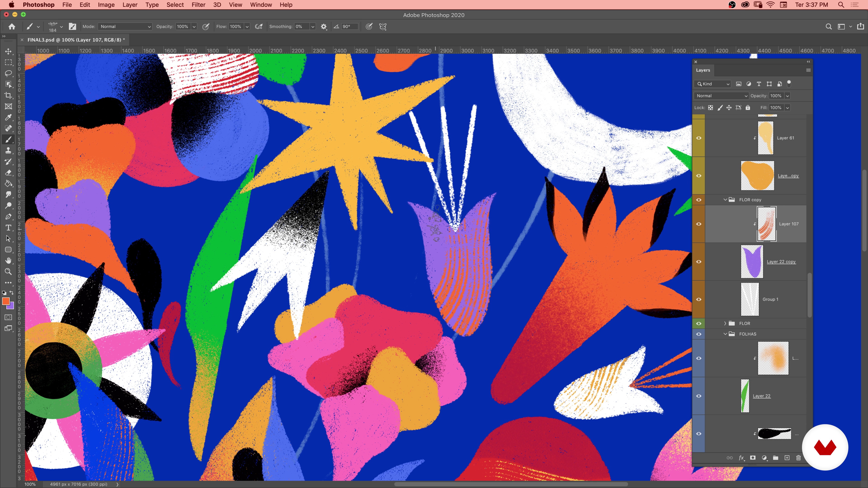The image size is (868, 488).
Task: Select the Crop tool
Action: pos(8,95)
